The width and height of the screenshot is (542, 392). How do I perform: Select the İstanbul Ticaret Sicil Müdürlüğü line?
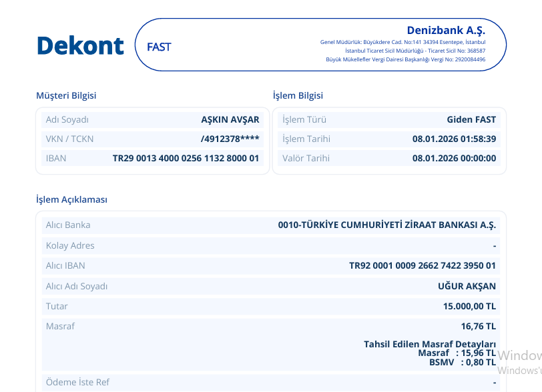point(415,51)
